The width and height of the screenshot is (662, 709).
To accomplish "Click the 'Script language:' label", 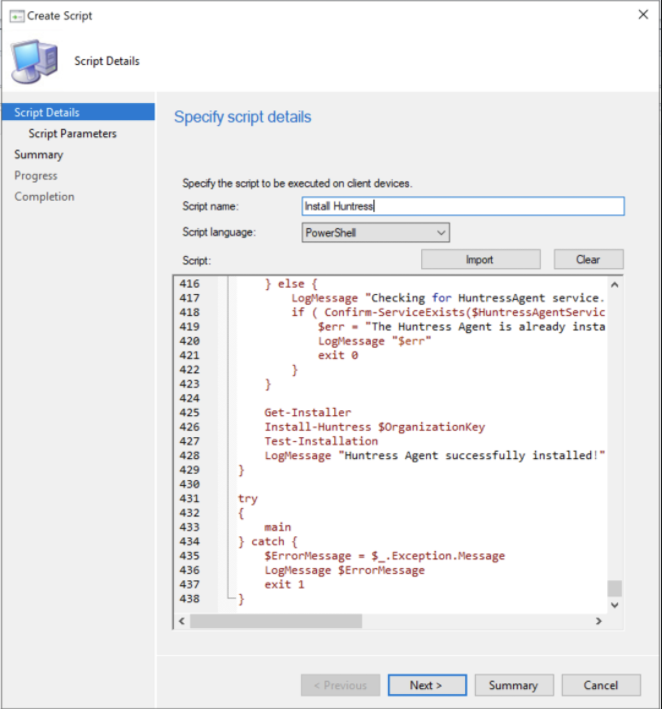I will (x=219, y=232).
